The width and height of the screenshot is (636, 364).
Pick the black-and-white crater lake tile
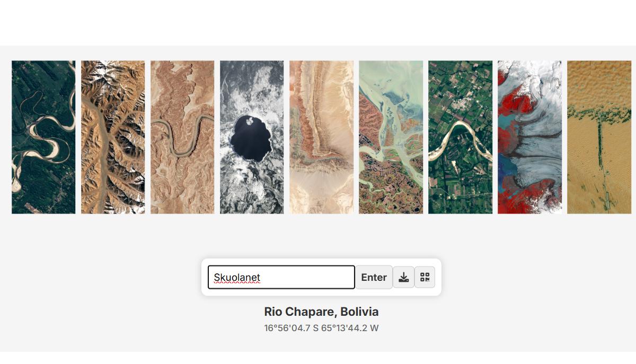[252, 137]
